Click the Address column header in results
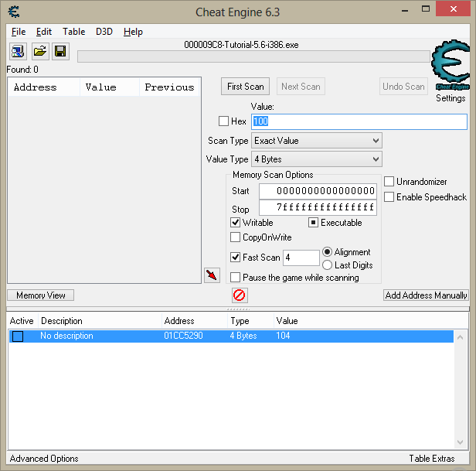Viewport: 476px width, 471px height. tap(44, 87)
